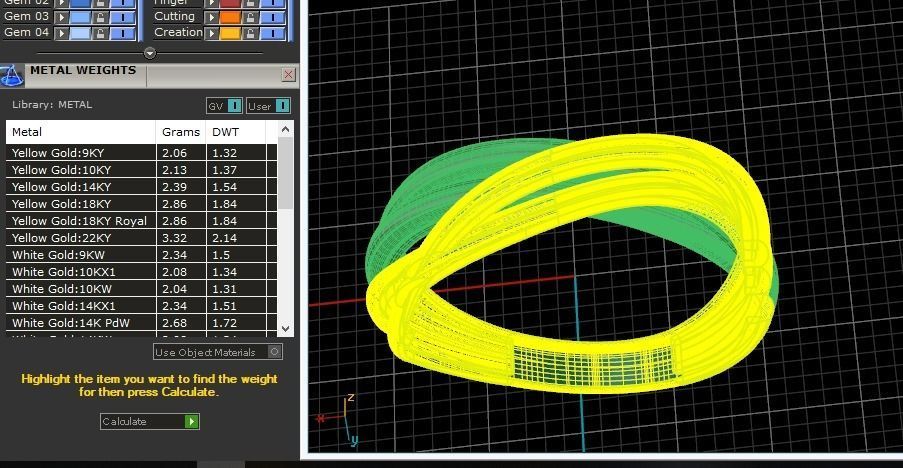
Task: Select the Creation layer name
Action: click(178, 32)
